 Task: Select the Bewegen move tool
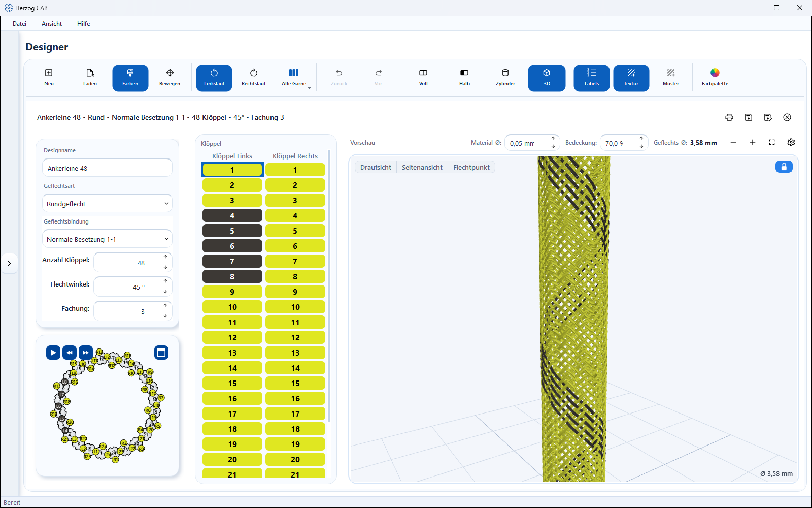[x=170, y=78]
